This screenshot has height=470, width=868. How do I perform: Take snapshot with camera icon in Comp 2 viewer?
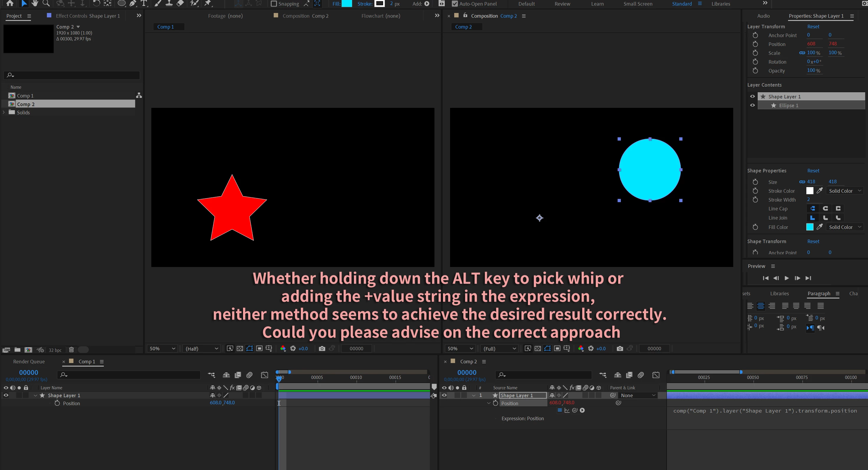point(620,349)
